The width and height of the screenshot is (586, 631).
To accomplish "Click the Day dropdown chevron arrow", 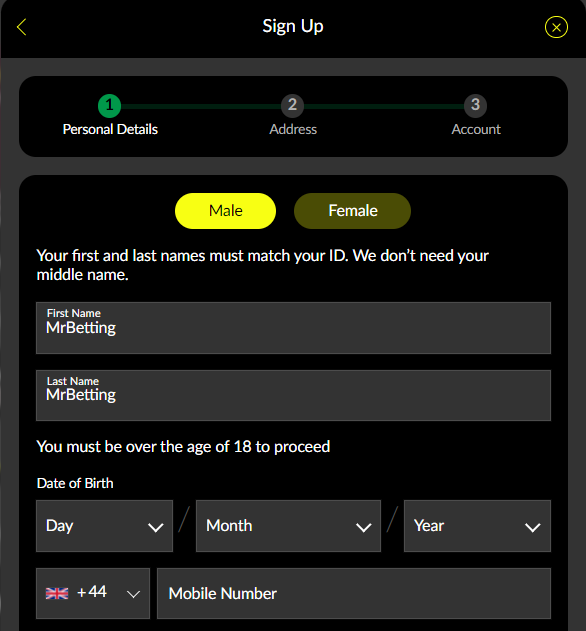I will (156, 528).
